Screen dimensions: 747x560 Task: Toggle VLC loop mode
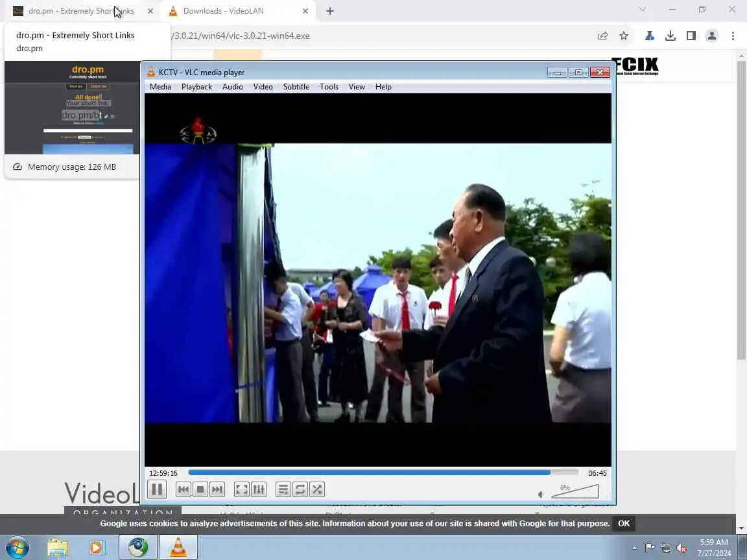tap(300, 489)
